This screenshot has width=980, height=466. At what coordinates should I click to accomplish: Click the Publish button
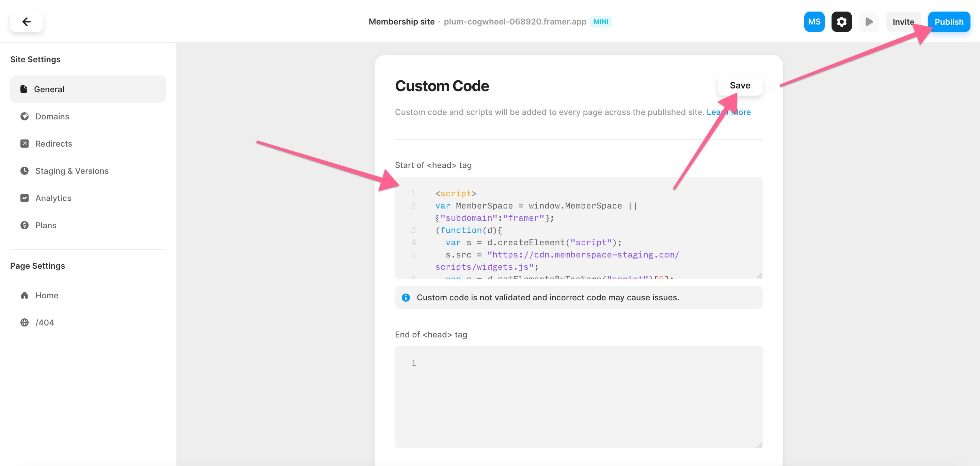tap(948, 22)
